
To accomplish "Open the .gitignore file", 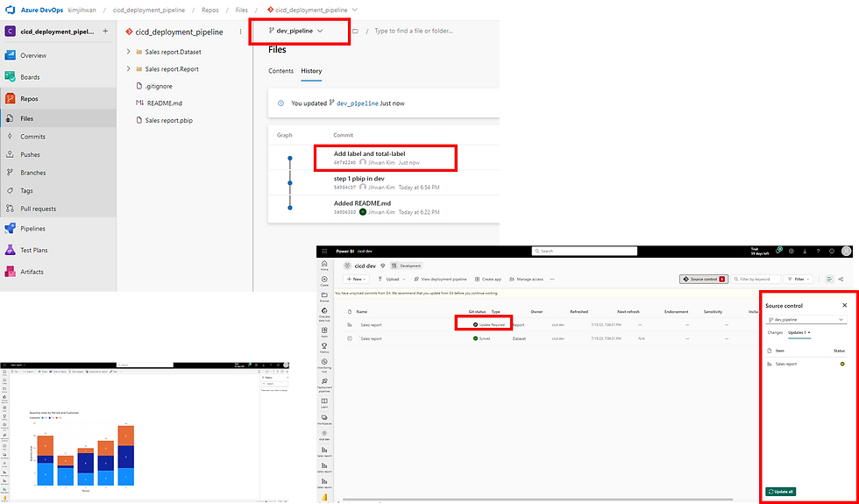I will click(159, 86).
